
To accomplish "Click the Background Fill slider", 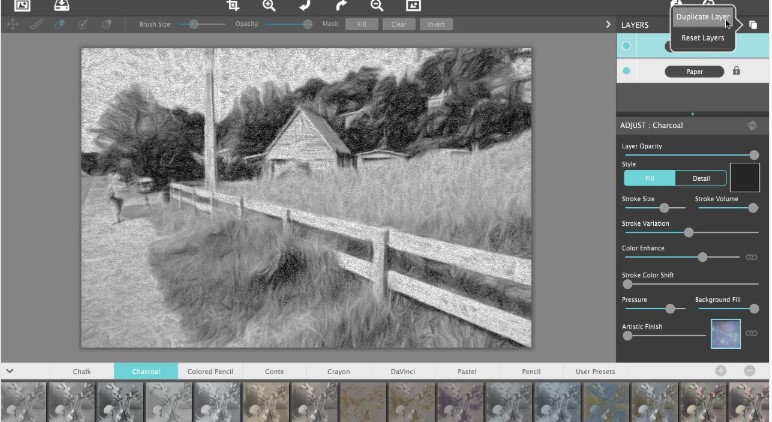I will click(728, 309).
